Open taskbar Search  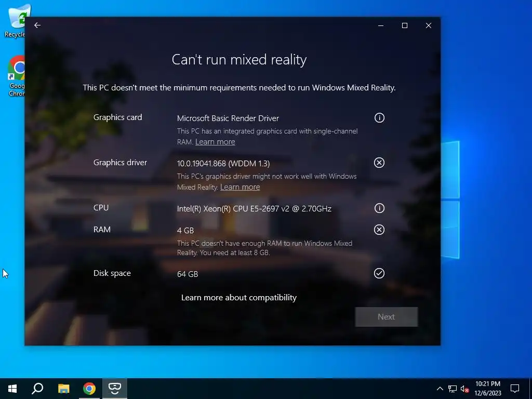37,389
